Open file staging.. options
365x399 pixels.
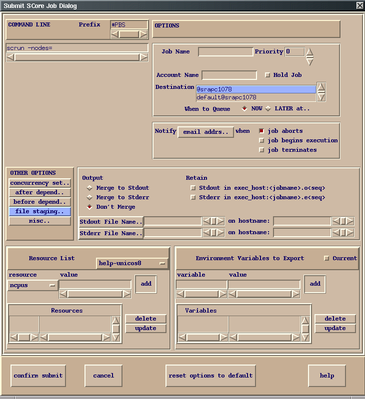pyautogui.click(x=40, y=211)
